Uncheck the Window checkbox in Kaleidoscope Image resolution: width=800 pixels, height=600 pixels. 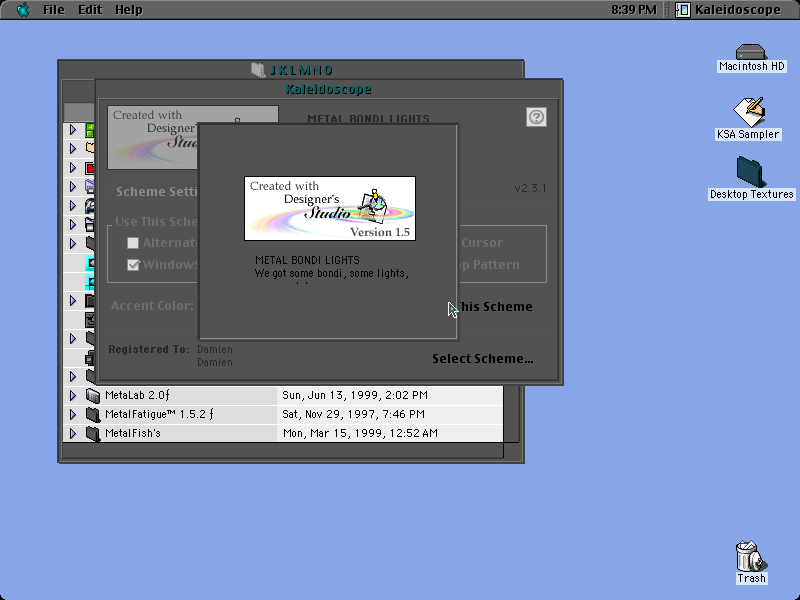(133, 265)
